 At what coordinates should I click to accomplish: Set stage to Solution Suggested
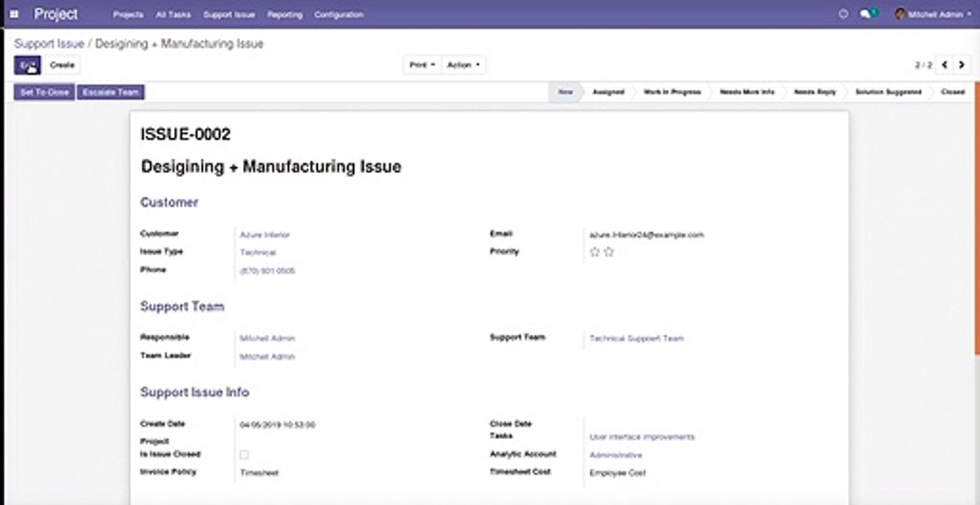pos(889,92)
